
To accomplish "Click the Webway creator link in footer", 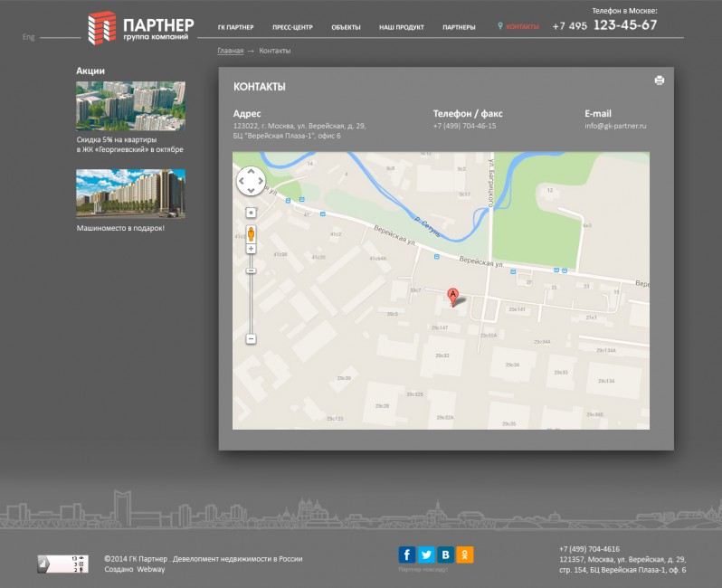I will [x=150, y=569].
